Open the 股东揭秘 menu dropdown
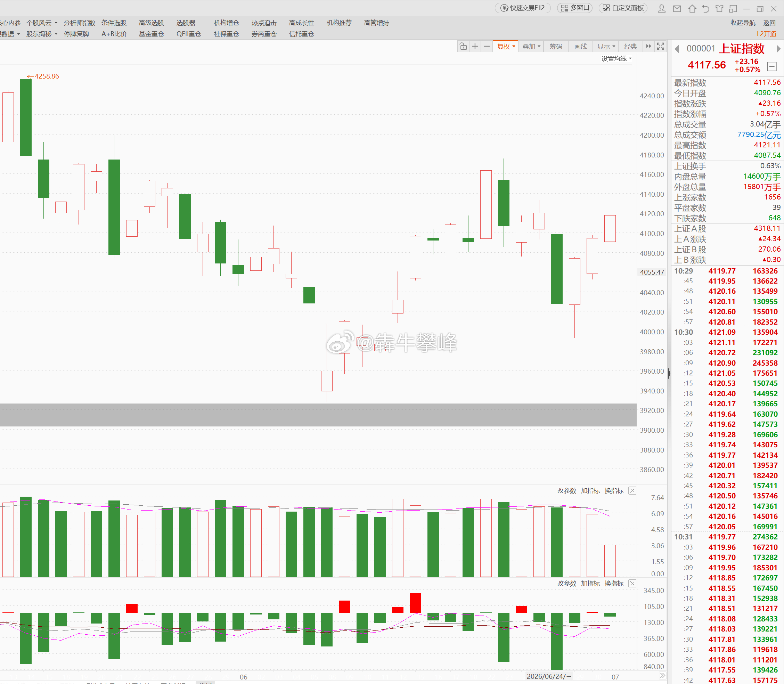Image resolution: width=784 pixels, height=684 pixels. 42,34
